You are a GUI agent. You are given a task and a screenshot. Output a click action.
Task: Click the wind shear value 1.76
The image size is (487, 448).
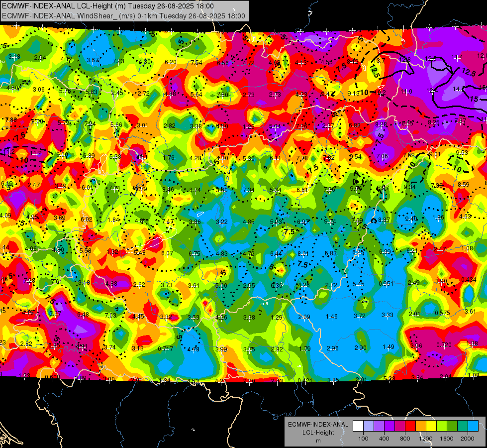[169, 158]
